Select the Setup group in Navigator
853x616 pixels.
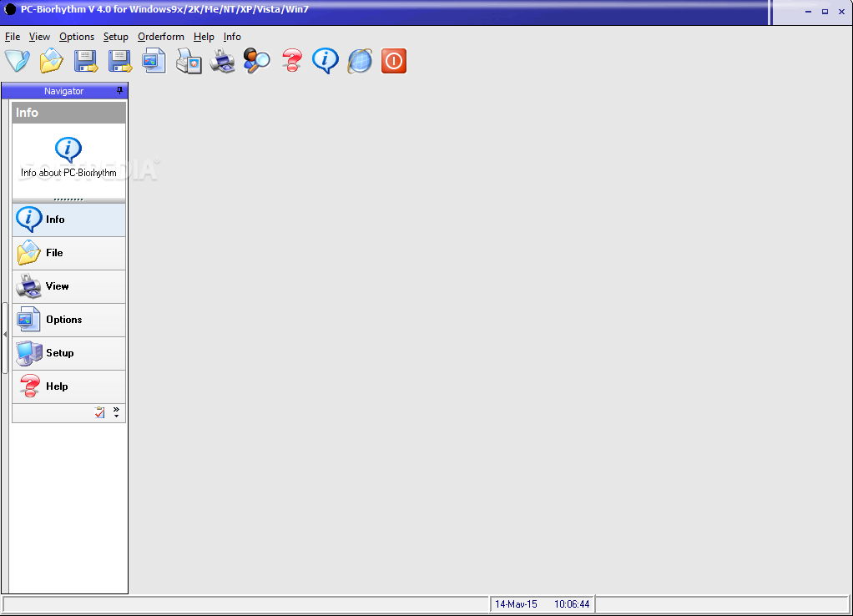click(x=69, y=353)
